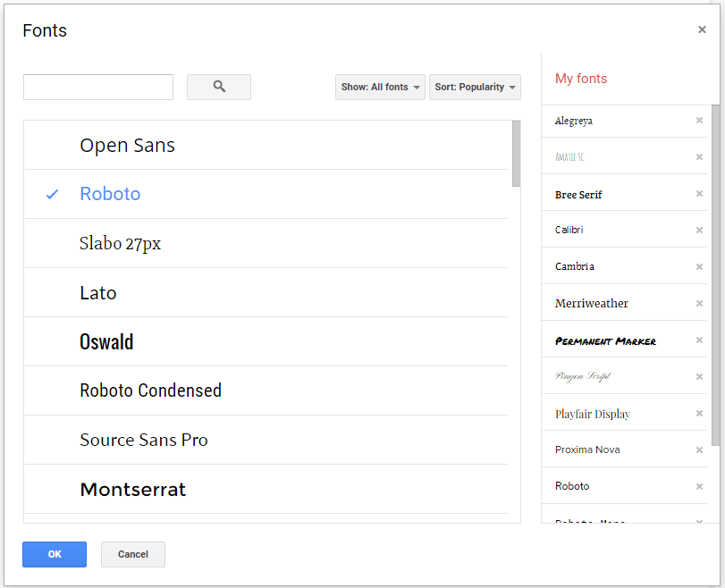Open the Show: All fonts dropdown
The width and height of the screenshot is (725, 588).
379,87
